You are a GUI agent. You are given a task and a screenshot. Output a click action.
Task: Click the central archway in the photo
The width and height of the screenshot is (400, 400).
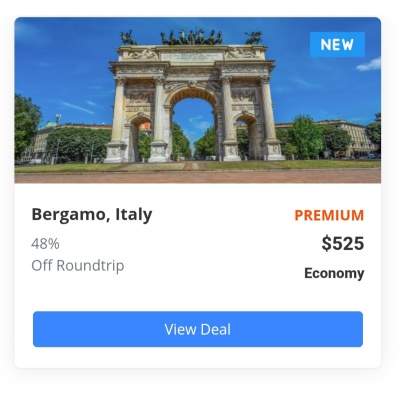click(193, 127)
